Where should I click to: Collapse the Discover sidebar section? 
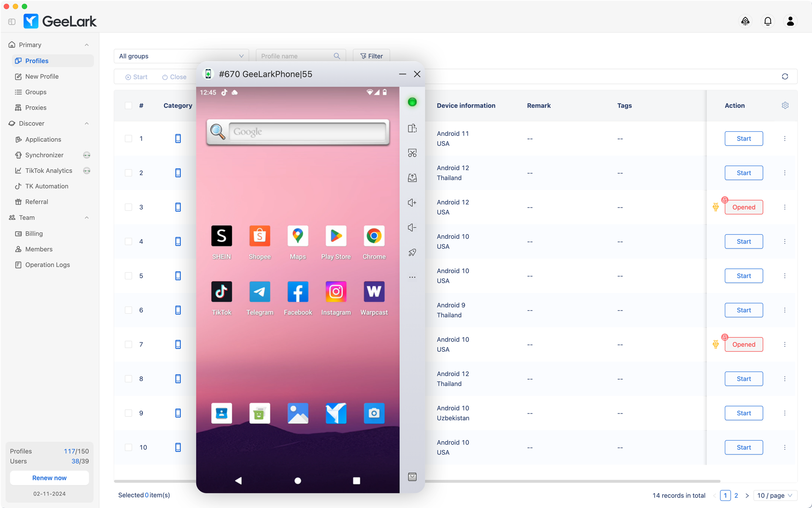pyautogui.click(x=87, y=124)
